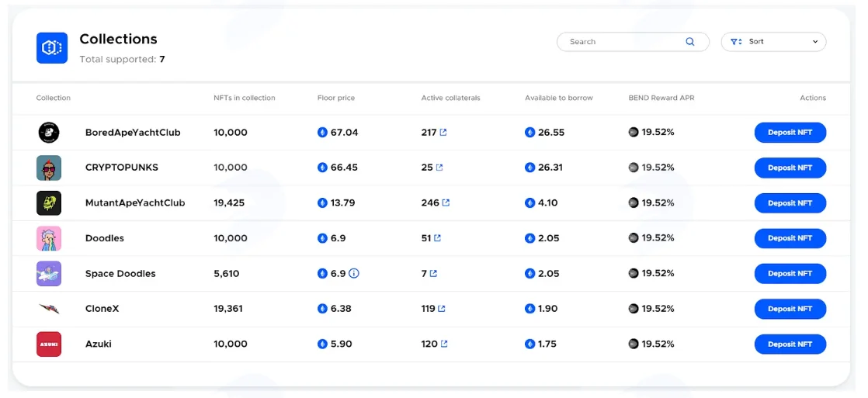Click BEND token icon in BoredApeYachtClub row

point(634,133)
